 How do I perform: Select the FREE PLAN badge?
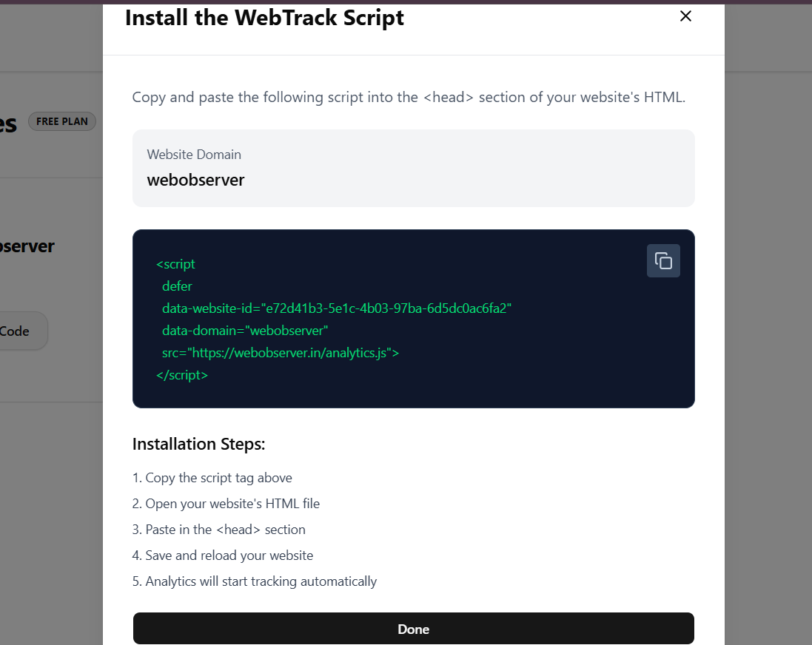(x=62, y=121)
